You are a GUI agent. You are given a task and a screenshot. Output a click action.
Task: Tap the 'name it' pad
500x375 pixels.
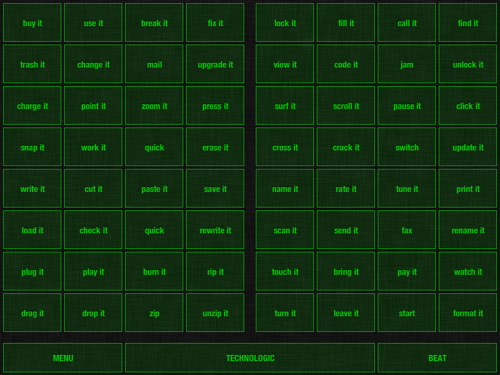click(x=285, y=189)
